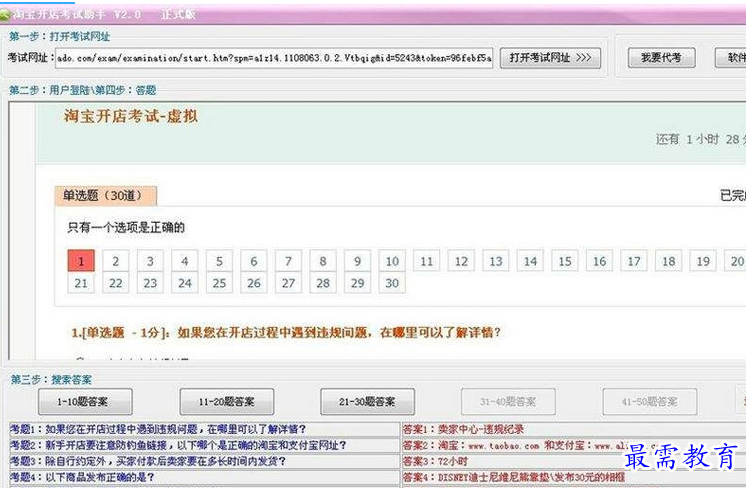Image resolution: width=746 pixels, height=488 pixels.
Task: Go to question number 26
Action: point(254,283)
